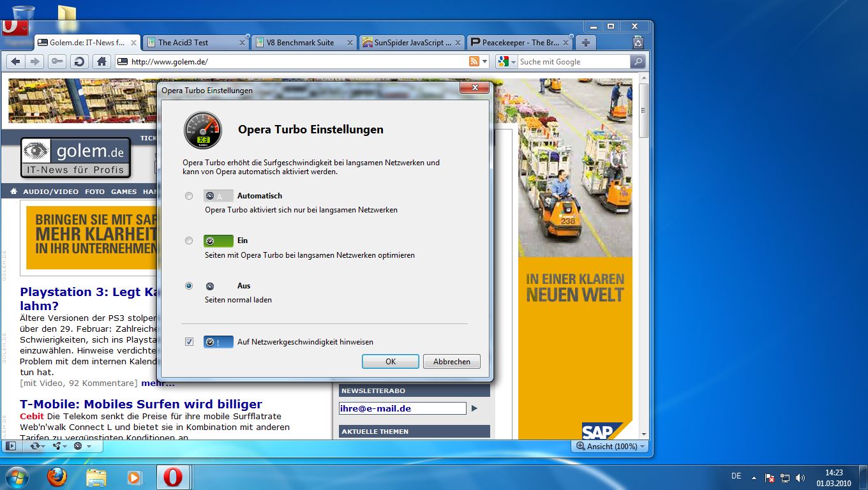Click the Reload page icon

[x=79, y=61]
